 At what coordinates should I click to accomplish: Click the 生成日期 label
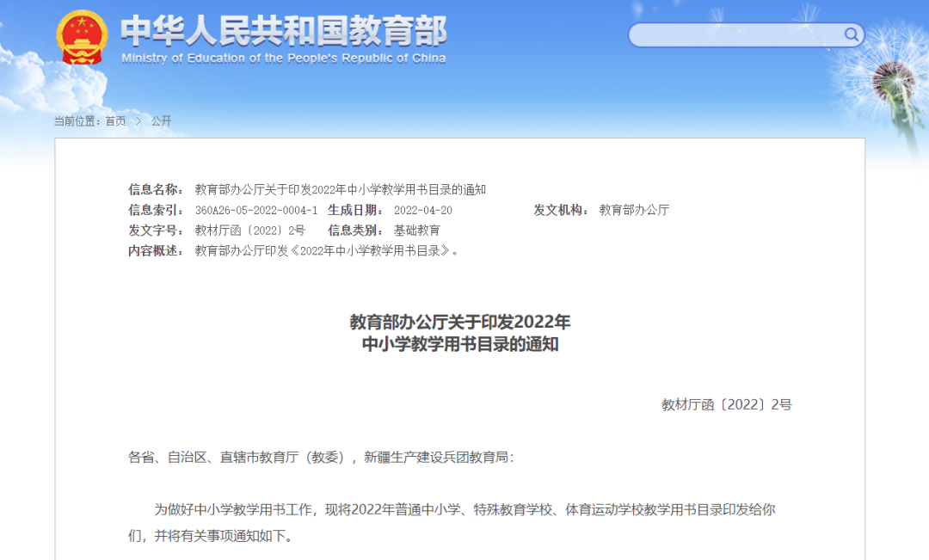[x=355, y=210]
